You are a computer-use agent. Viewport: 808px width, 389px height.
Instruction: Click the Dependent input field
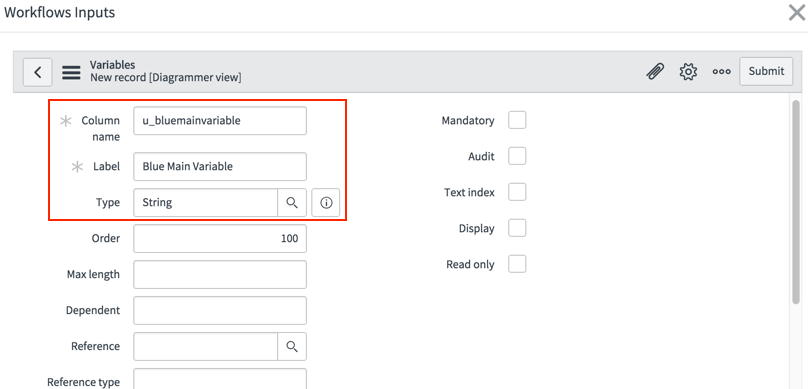tap(220, 310)
